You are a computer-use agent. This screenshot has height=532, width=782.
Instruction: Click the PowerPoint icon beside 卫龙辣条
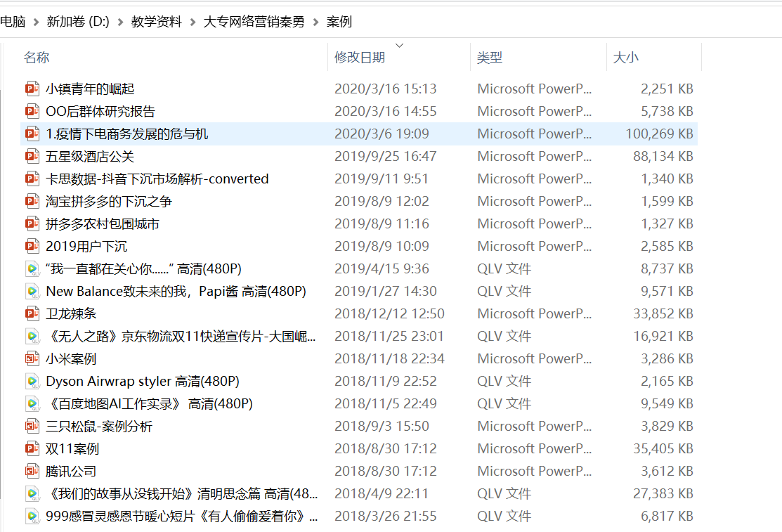(32, 313)
